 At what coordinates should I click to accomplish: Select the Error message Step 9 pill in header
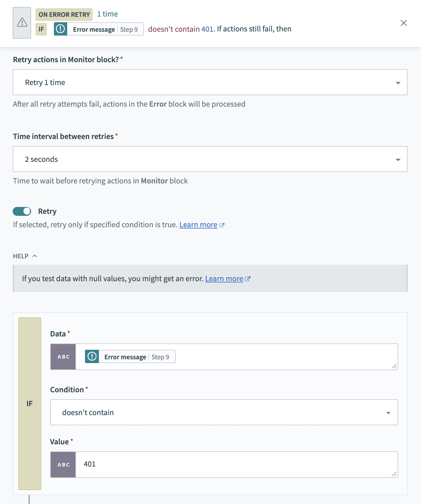point(105,29)
